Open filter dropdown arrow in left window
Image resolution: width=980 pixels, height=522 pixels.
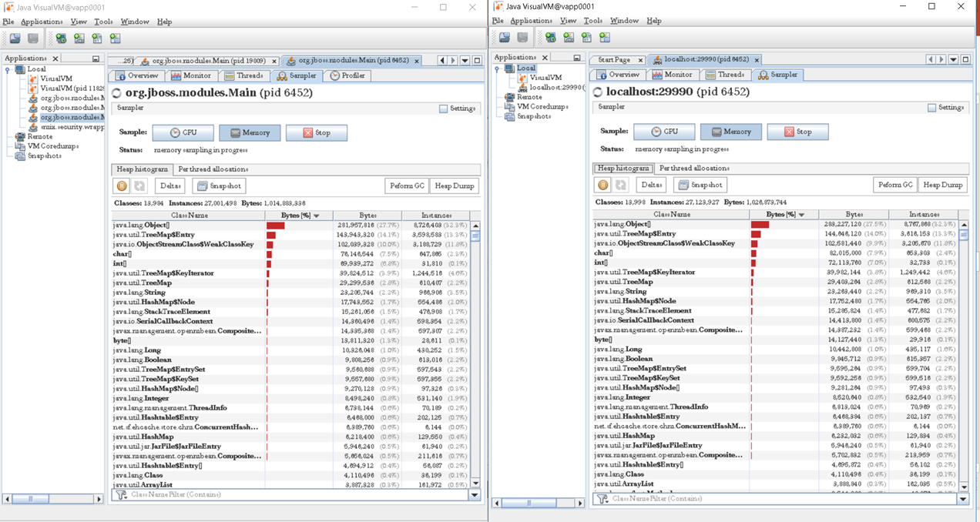[475, 495]
